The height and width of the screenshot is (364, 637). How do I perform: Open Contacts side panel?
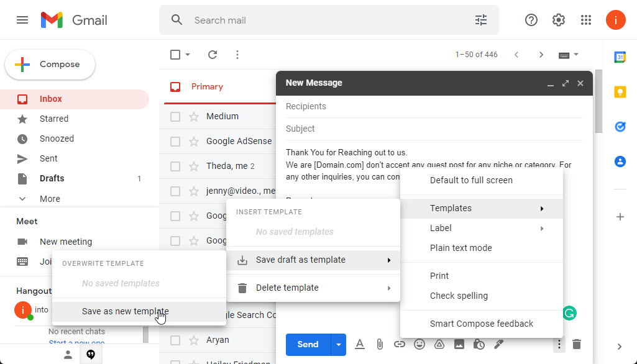coord(620,162)
